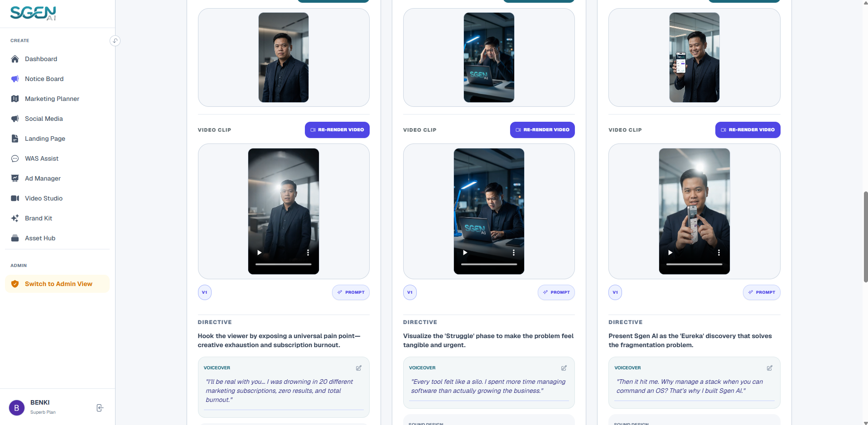
Task: Go to Marketing Planner
Action: point(57,99)
